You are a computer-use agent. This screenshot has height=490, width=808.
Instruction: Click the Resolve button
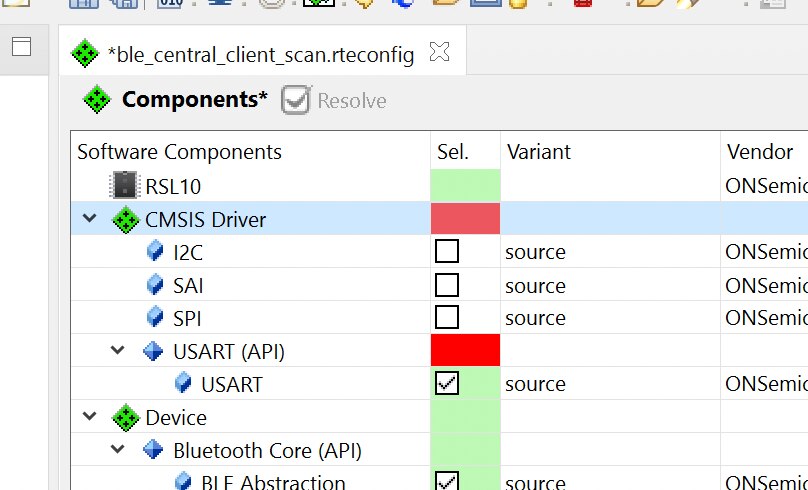(x=334, y=100)
